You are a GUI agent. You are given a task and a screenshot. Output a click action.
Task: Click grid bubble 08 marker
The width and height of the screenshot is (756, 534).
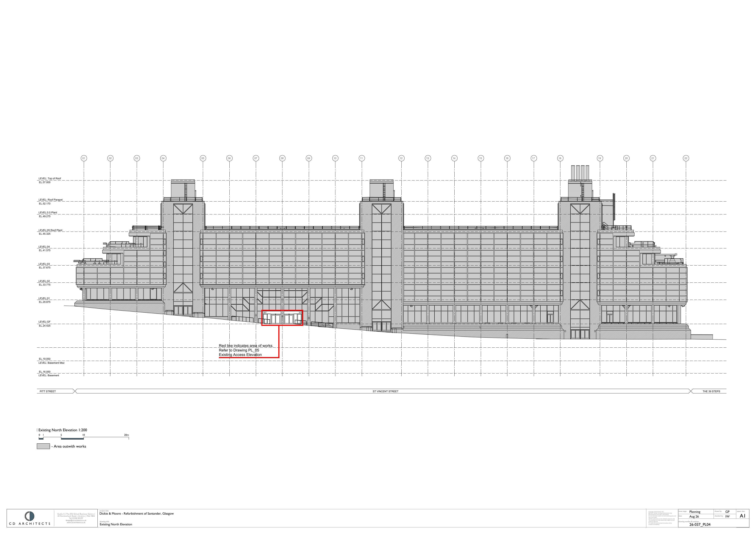pos(282,158)
